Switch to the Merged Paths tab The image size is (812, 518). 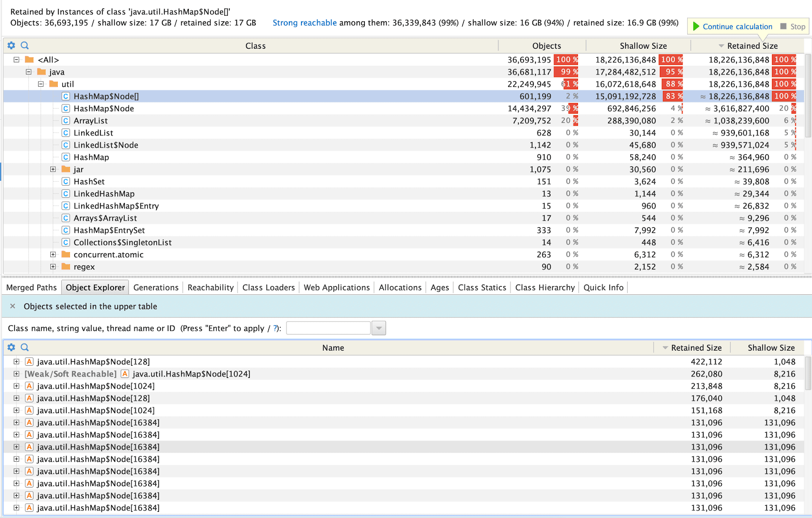[31, 288]
